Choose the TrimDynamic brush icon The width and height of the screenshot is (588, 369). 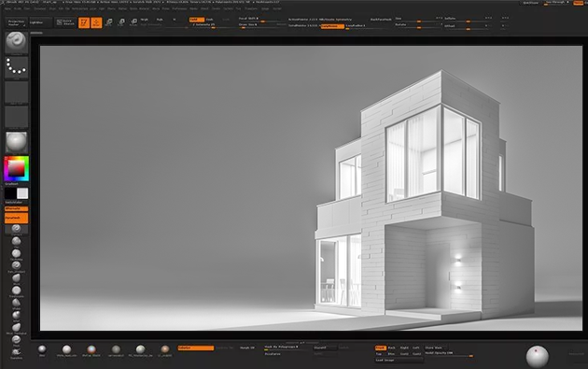coord(16,291)
